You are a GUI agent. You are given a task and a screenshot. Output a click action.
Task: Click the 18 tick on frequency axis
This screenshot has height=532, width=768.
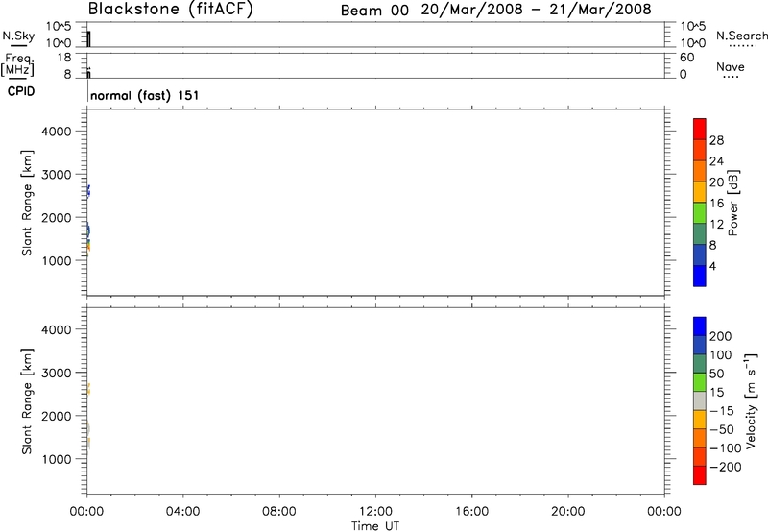pos(65,58)
